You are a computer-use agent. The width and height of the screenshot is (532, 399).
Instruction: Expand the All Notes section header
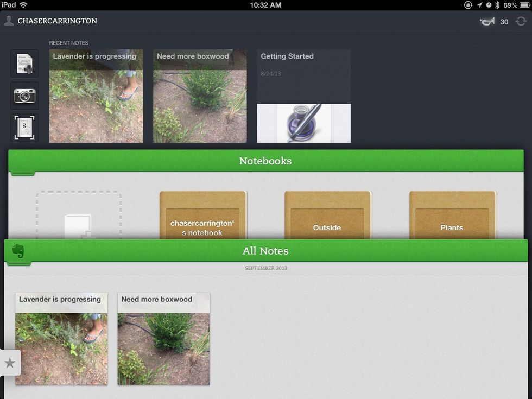(265, 251)
